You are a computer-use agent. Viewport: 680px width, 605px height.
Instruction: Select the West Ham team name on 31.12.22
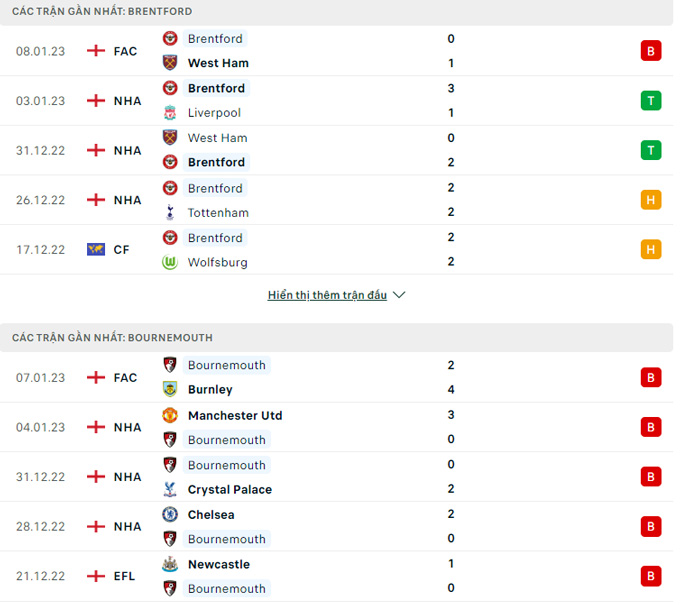tap(217, 138)
